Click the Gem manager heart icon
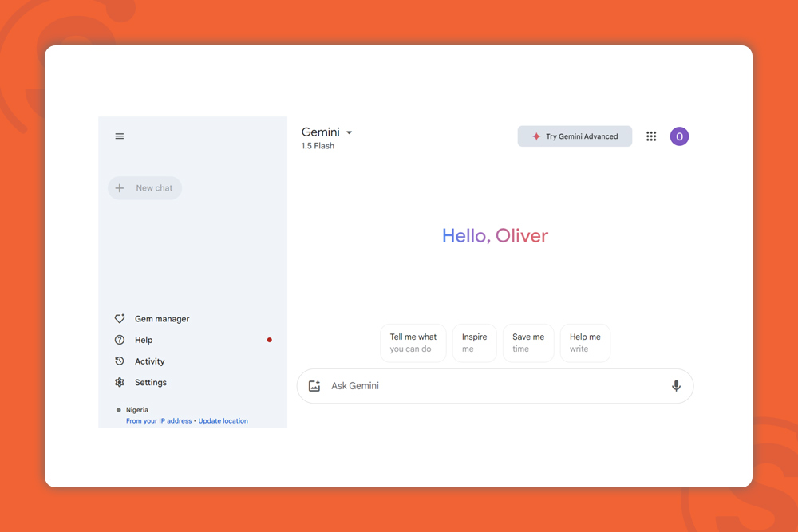 [120, 319]
